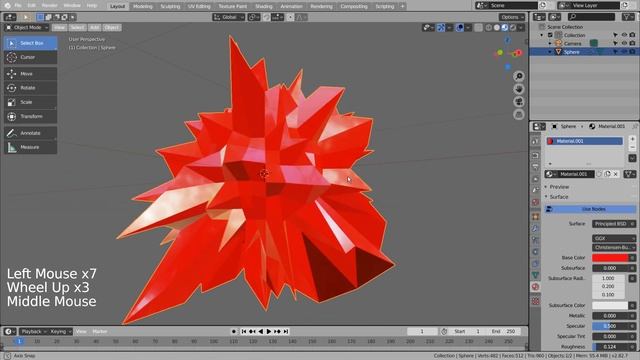Jump to the timeline start frame
This screenshot has height=360, width=640.
coord(244,331)
